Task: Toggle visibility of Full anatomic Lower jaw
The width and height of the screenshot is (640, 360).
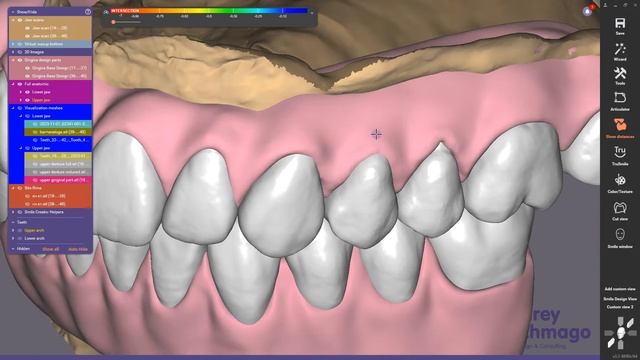Action: [27, 92]
